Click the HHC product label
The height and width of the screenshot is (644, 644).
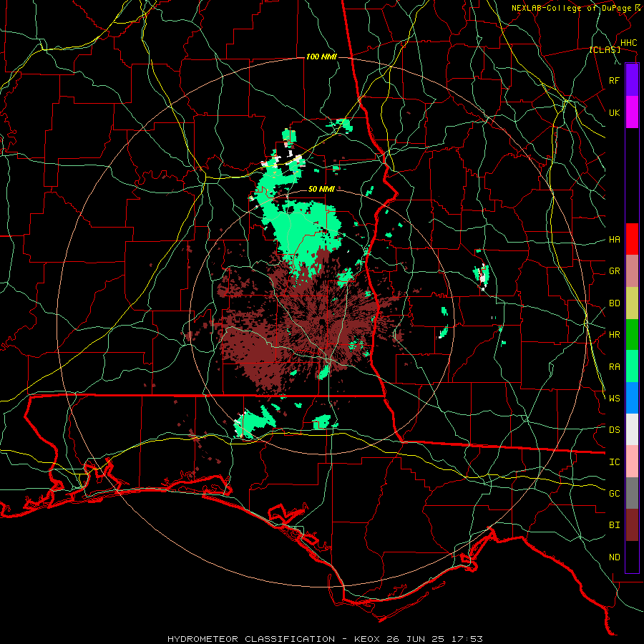click(628, 43)
